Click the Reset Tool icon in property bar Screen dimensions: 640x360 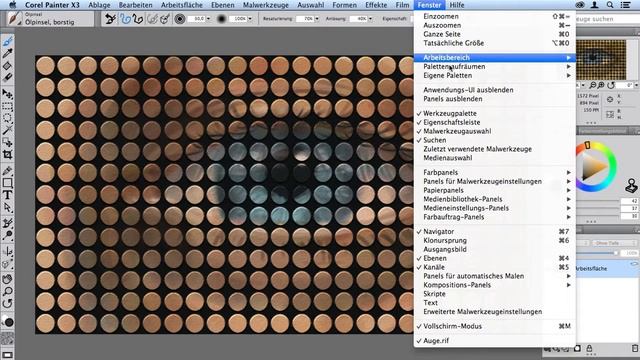(x=110, y=19)
